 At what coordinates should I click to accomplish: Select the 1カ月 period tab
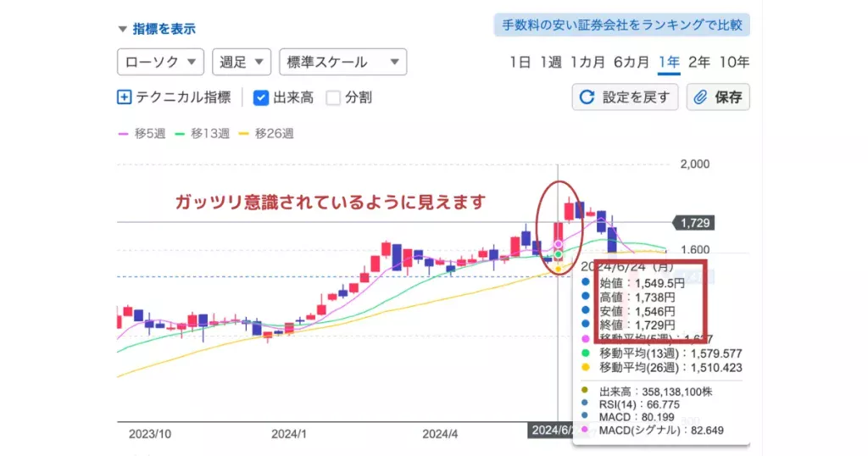587,62
